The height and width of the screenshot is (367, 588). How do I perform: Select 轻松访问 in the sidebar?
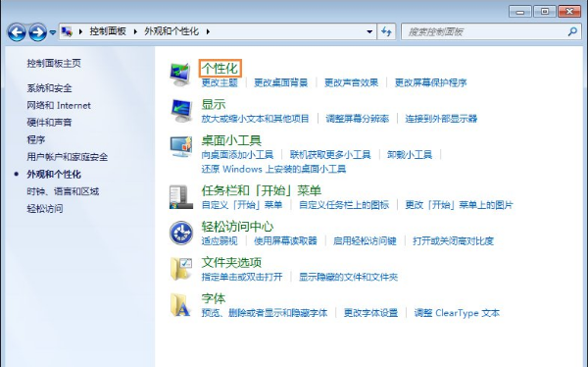[45, 208]
